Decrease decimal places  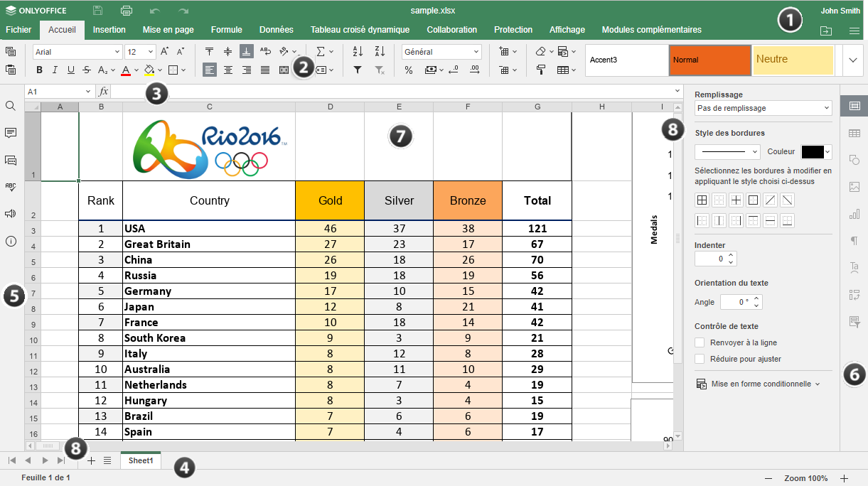pos(453,70)
